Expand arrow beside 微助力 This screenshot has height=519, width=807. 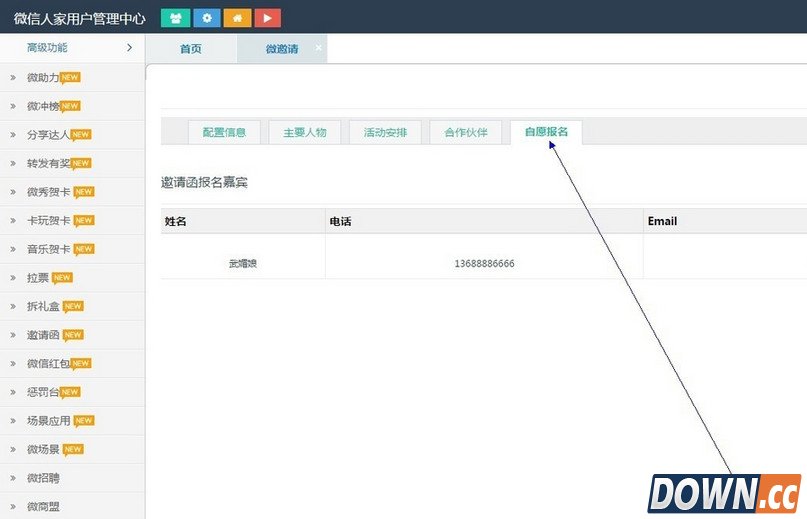coord(13,77)
